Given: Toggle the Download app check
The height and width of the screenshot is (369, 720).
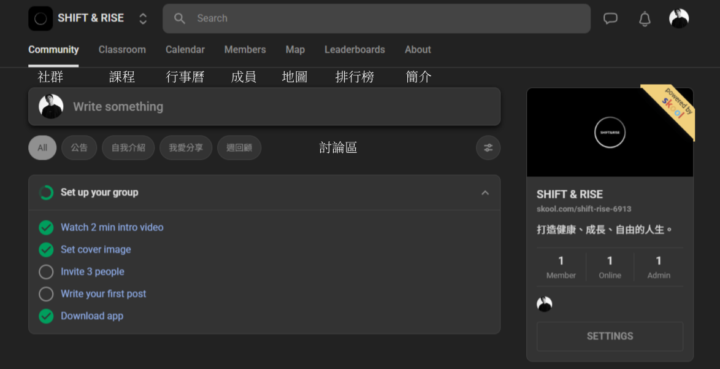Looking at the screenshot, I should click(x=46, y=316).
